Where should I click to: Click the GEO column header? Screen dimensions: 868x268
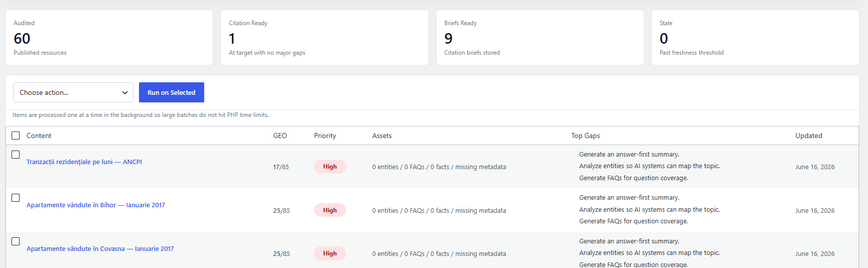coord(280,136)
